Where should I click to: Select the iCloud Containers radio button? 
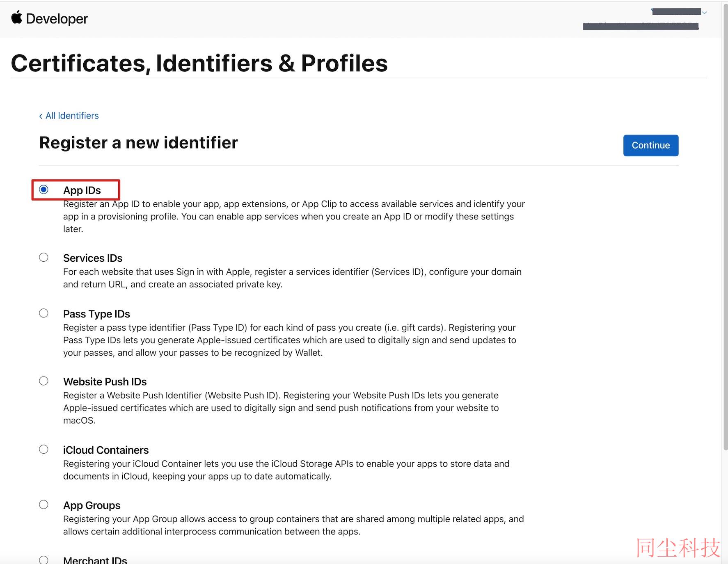pyautogui.click(x=43, y=449)
